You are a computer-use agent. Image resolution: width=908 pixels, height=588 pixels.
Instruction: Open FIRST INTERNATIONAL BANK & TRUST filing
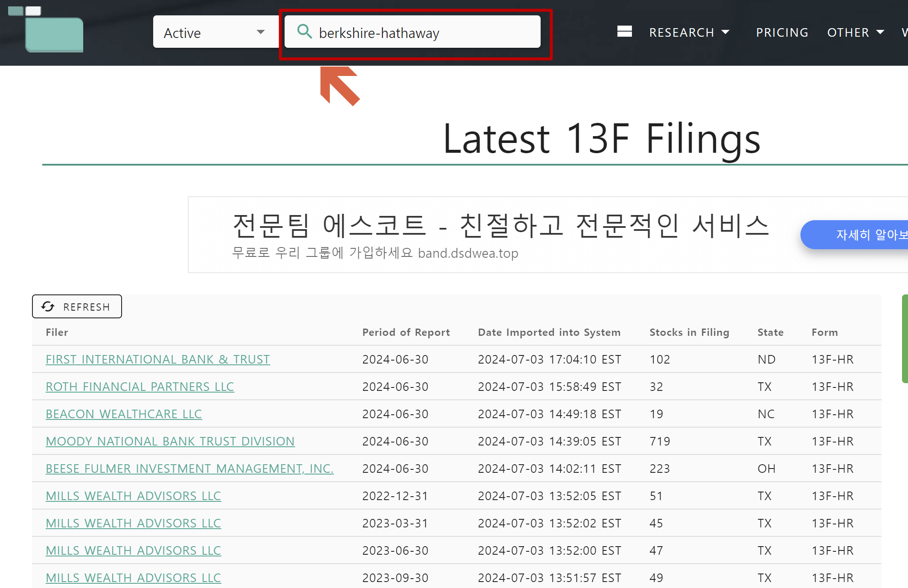(x=157, y=359)
